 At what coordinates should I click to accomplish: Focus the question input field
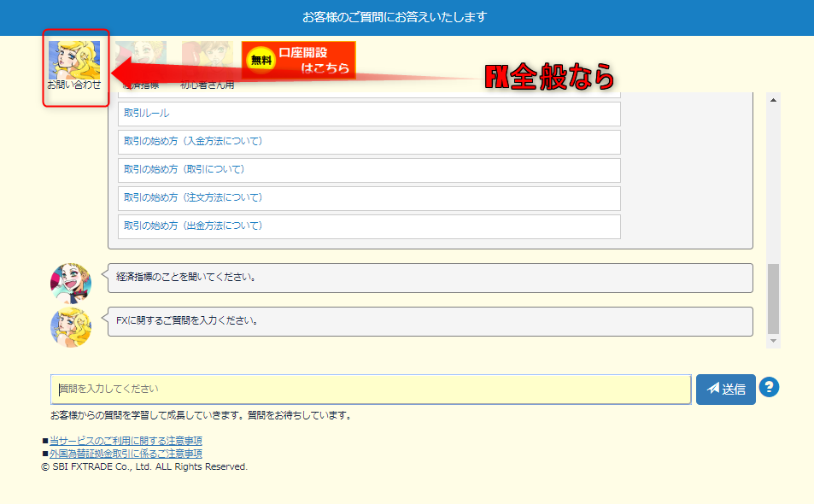click(370, 389)
